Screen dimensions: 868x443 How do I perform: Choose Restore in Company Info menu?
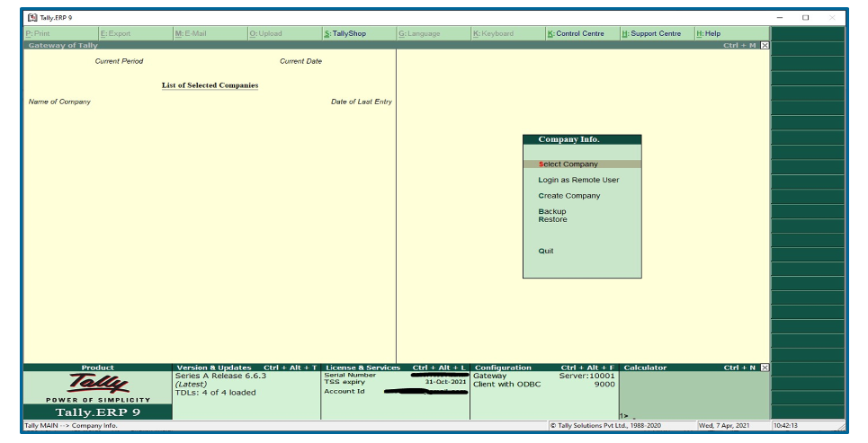coord(552,219)
